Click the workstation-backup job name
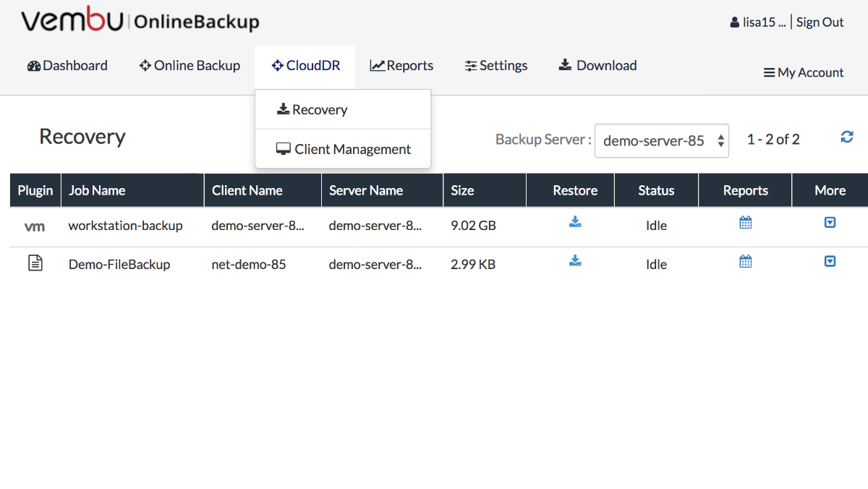The height and width of the screenshot is (489, 868). pyautogui.click(x=126, y=226)
